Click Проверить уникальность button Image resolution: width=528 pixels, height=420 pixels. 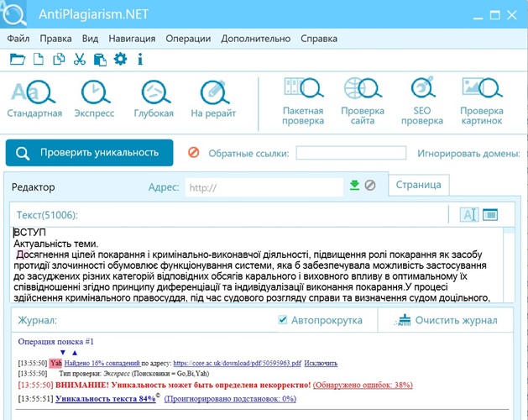90,153
